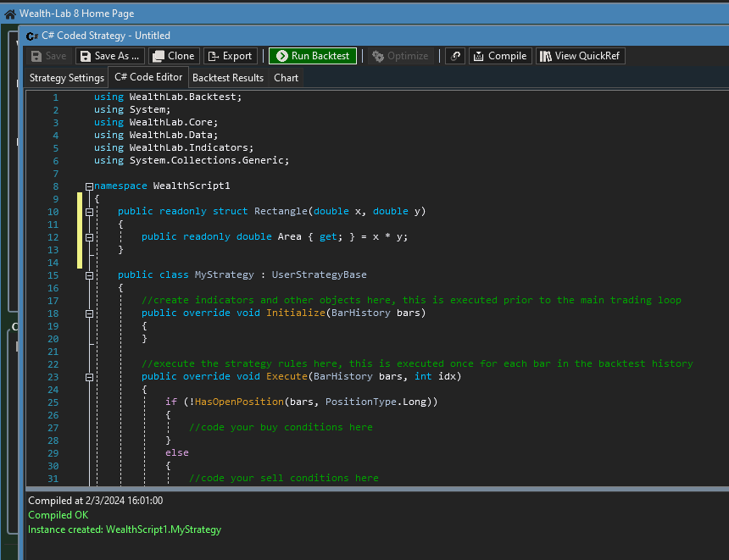This screenshot has width=729, height=560.
Task: Open View QuickRef
Action: tap(580, 56)
